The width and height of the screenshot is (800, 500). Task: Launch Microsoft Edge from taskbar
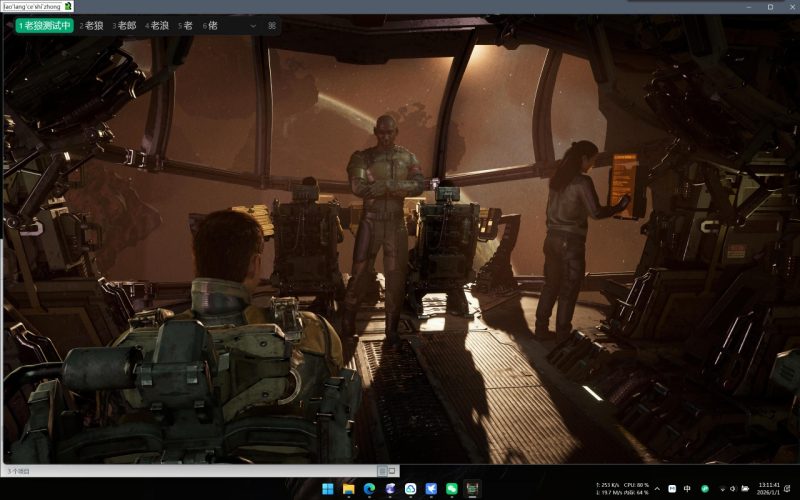pyautogui.click(x=369, y=489)
